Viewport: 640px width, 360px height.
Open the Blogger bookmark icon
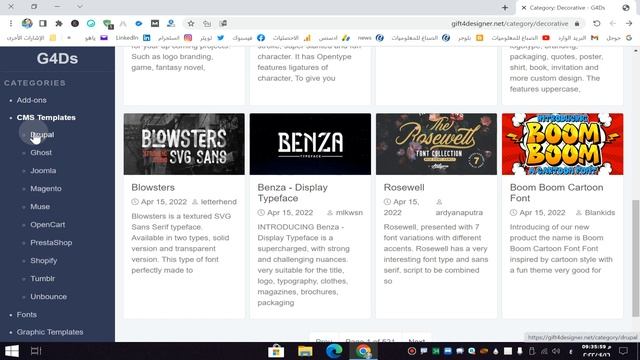[x=480, y=38]
